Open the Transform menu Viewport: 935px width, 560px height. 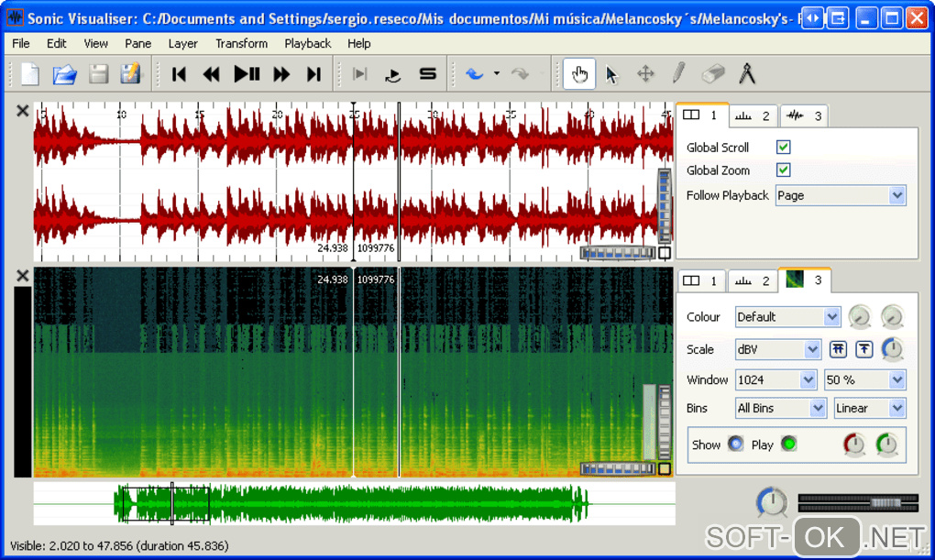click(x=241, y=43)
